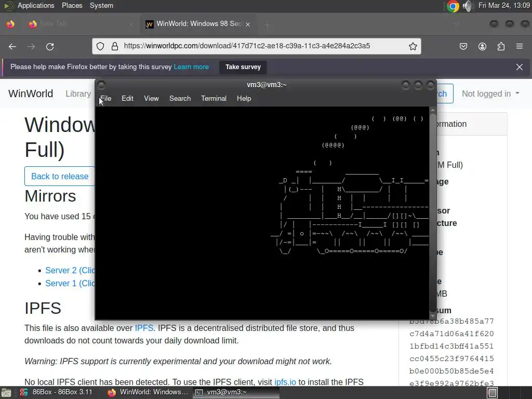The width and height of the screenshot is (532, 399).
Task: Open the tracking protection shield icon
Action: 100,46
